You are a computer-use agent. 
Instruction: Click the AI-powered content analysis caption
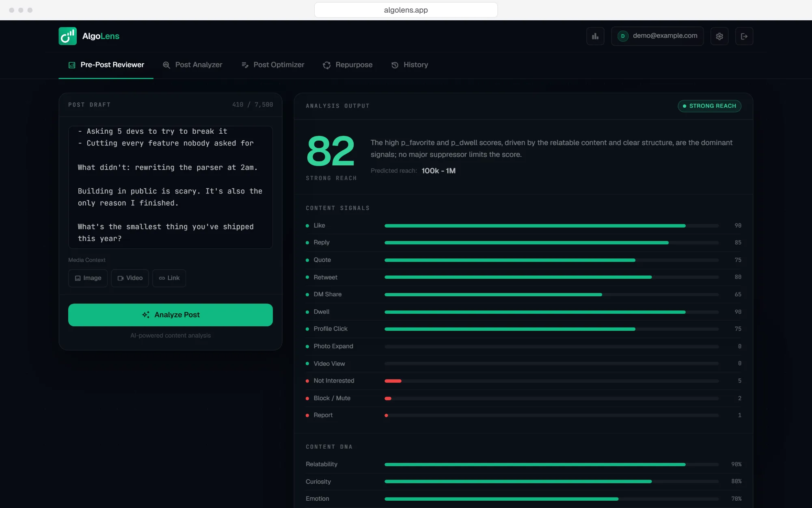[171, 335]
